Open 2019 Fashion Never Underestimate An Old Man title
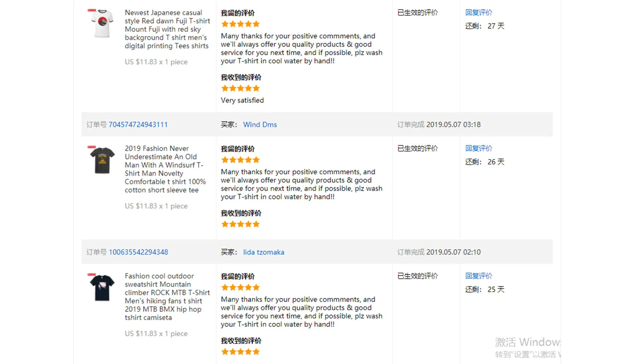 [165, 169]
